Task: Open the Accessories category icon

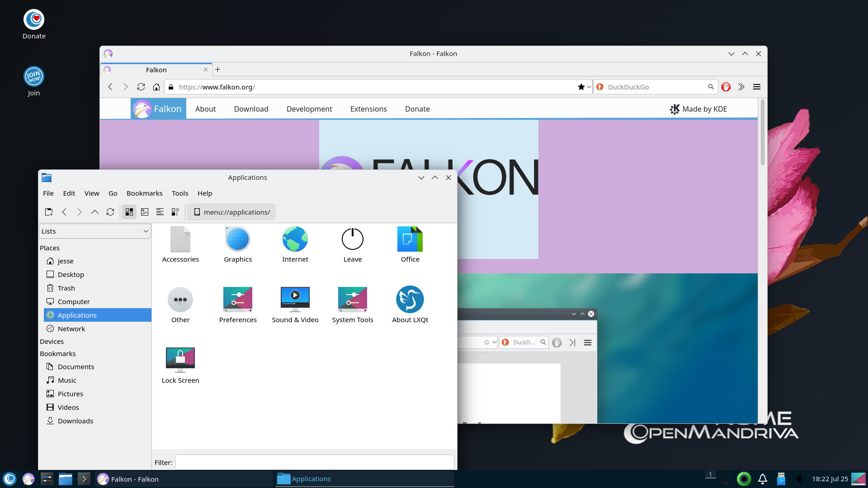Action: (180, 239)
